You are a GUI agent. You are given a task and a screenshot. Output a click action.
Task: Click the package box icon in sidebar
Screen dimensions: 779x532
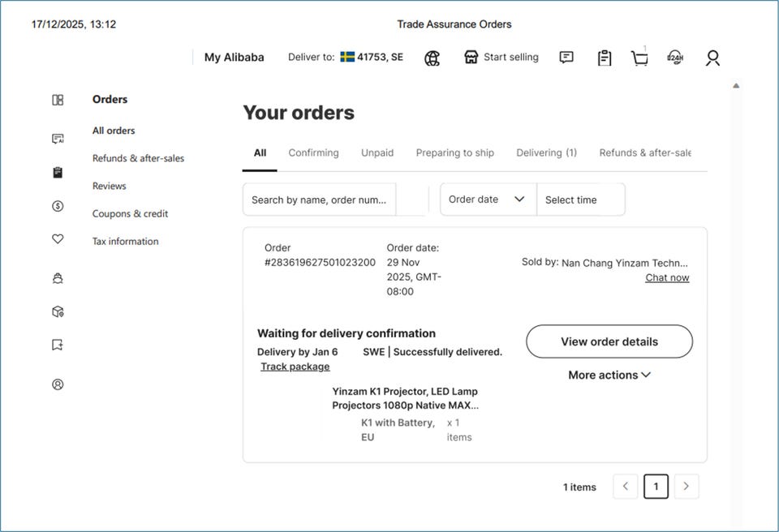coord(58,311)
